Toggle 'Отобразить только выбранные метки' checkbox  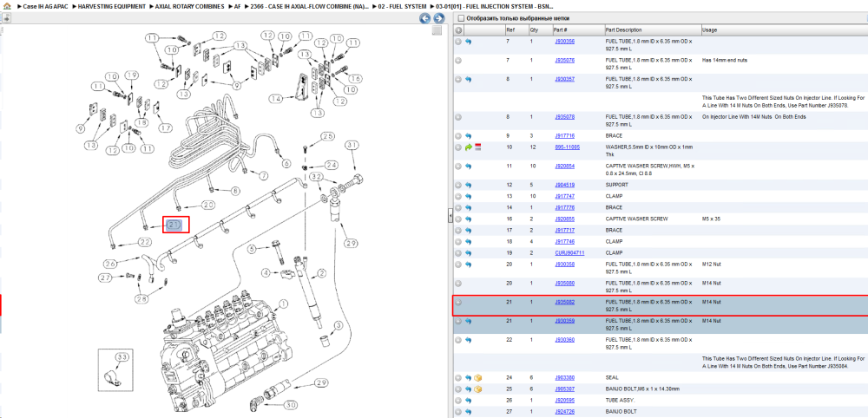[461, 18]
